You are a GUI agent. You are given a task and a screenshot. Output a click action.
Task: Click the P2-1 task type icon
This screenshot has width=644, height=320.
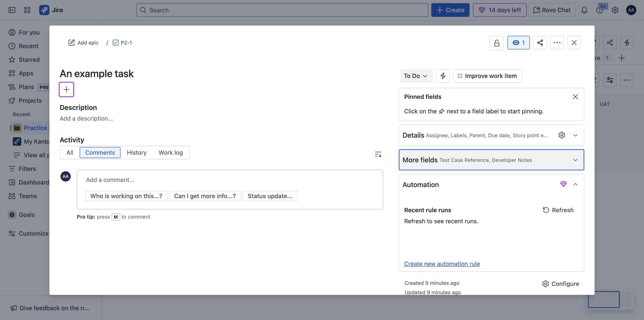click(x=115, y=43)
